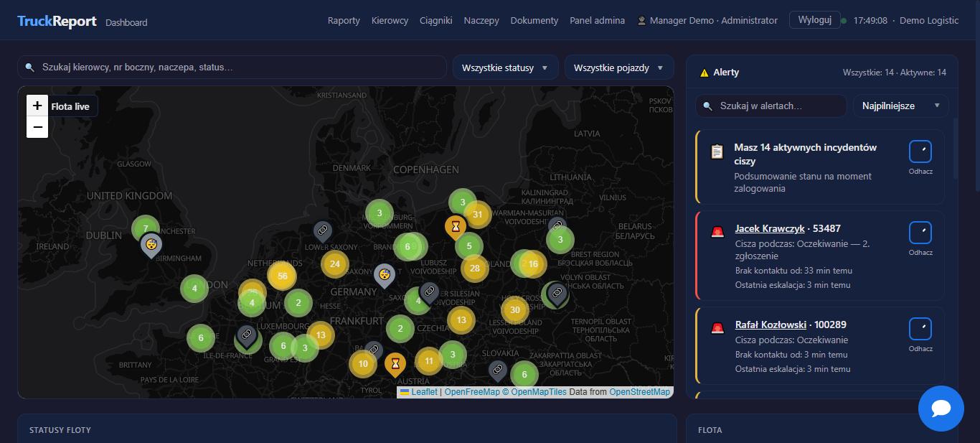The height and width of the screenshot is (443, 980).
Task: Click the user icon beside Manager Demo
Action: click(x=641, y=21)
